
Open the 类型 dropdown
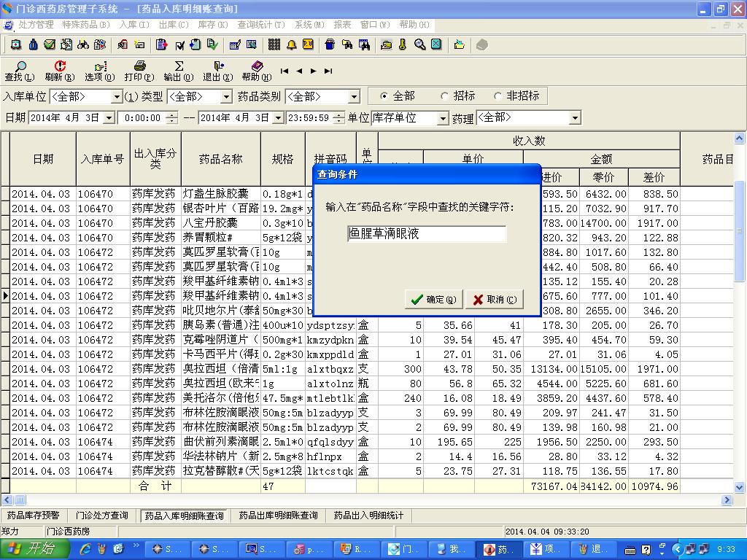227,97
